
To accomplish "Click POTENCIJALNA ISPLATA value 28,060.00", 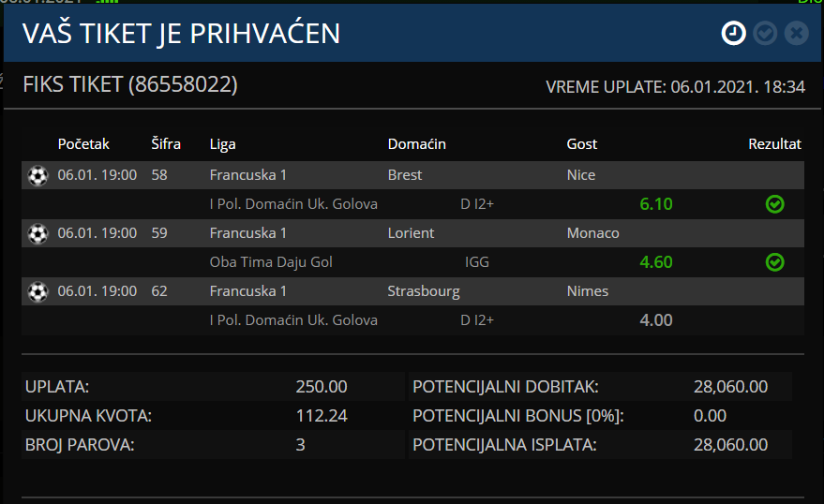I will [730, 445].
